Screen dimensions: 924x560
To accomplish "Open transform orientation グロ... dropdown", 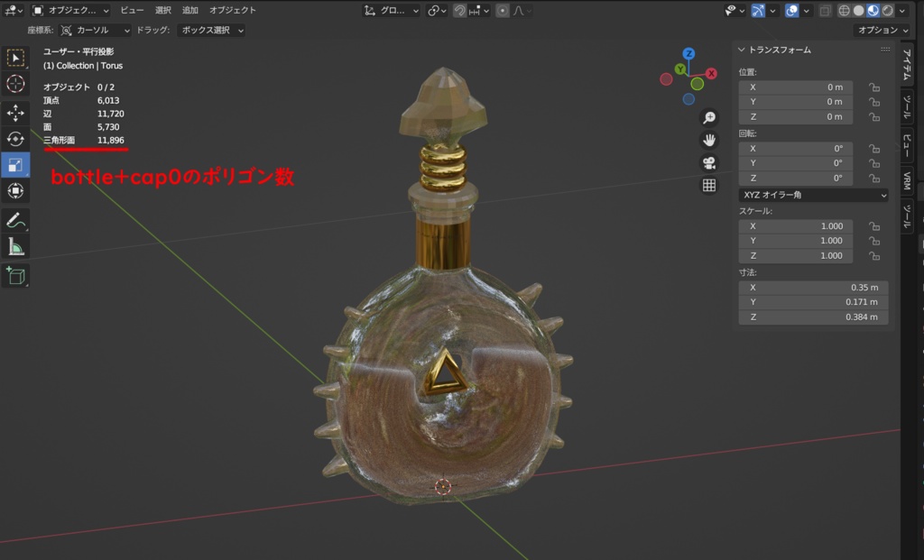I will coord(392,11).
